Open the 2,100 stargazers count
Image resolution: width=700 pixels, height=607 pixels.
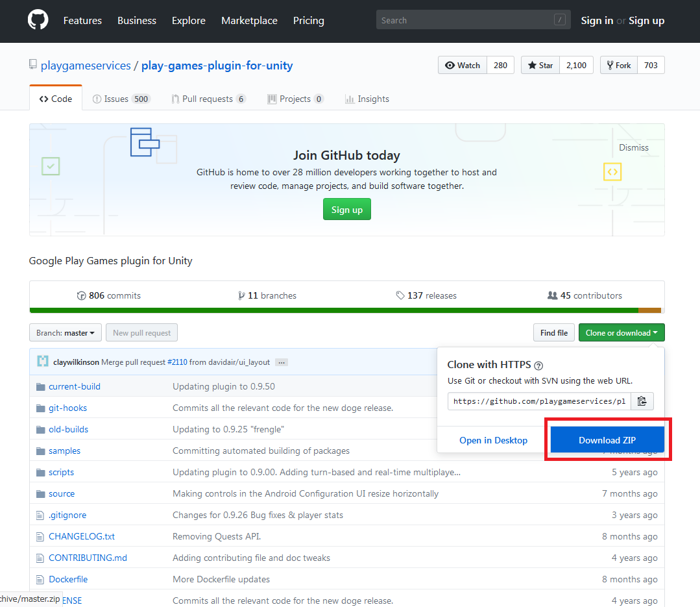(x=576, y=65)
